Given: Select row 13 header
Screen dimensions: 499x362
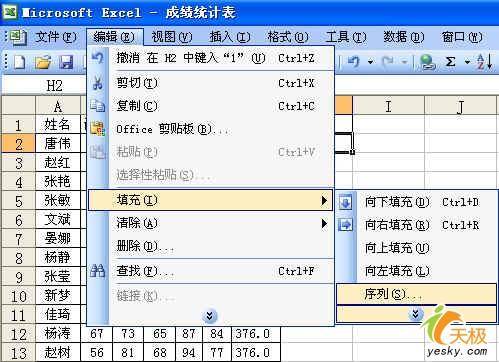Looking at the screenshot, I should point(18,353).
